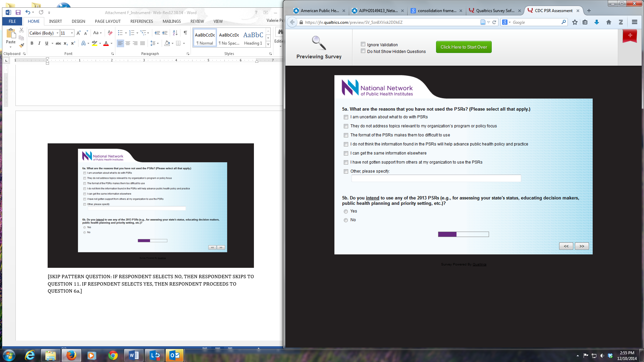
Task: Click the Format Painter brush icon
Action: [21, 45]
